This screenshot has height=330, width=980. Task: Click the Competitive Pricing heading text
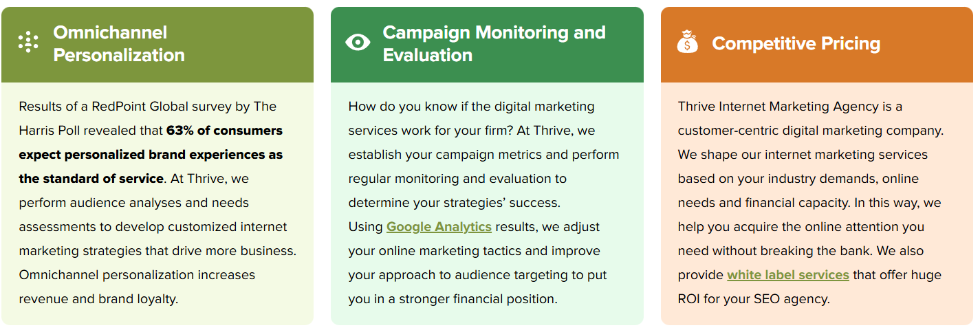796,43
